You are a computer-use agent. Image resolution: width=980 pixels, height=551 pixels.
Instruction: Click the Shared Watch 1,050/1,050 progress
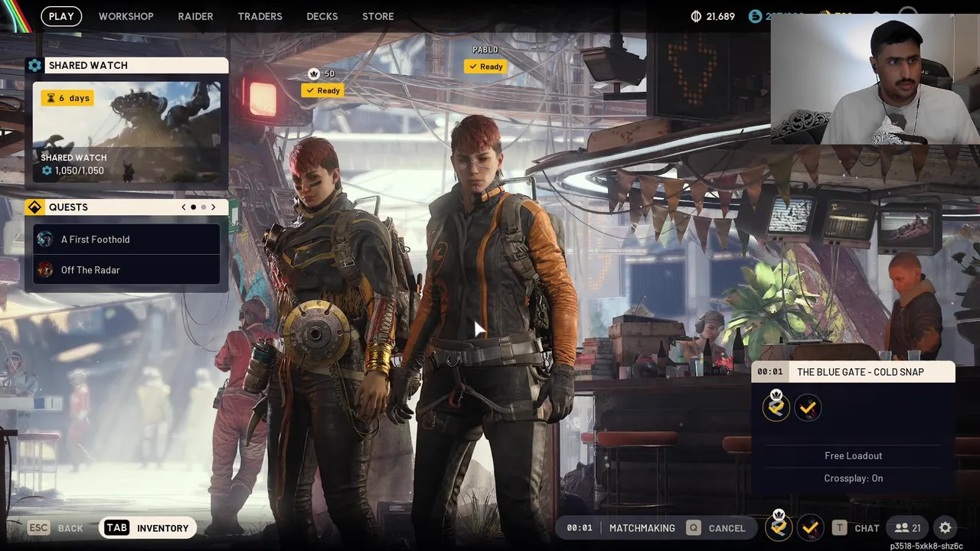click(73, 171)
